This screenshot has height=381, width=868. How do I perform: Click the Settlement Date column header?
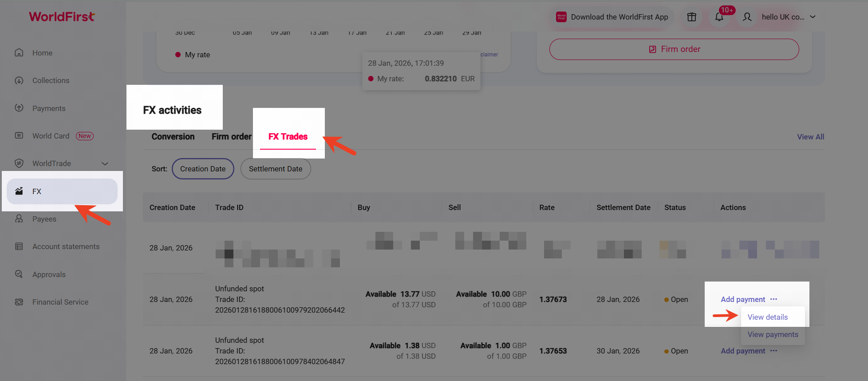(x=623, y=207)
